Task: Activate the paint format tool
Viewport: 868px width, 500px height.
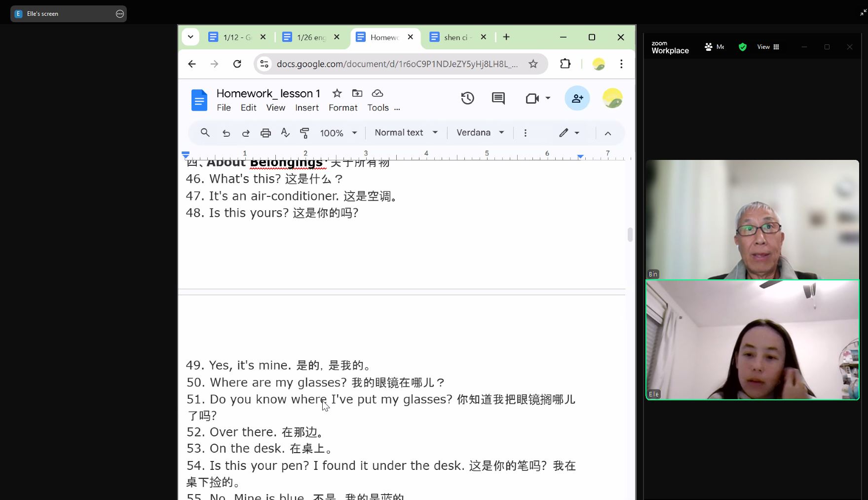Action: 304,133
